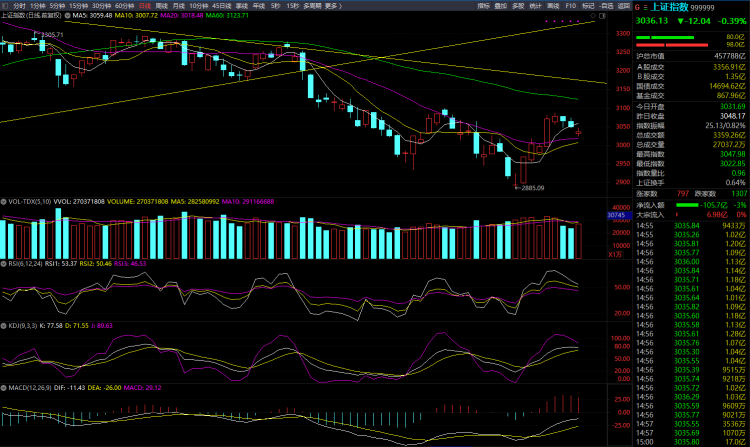Click the green buy-volume bar above 沪总市值
The width and height of the screenshot is (750, 447).
(x=667, y=37)
